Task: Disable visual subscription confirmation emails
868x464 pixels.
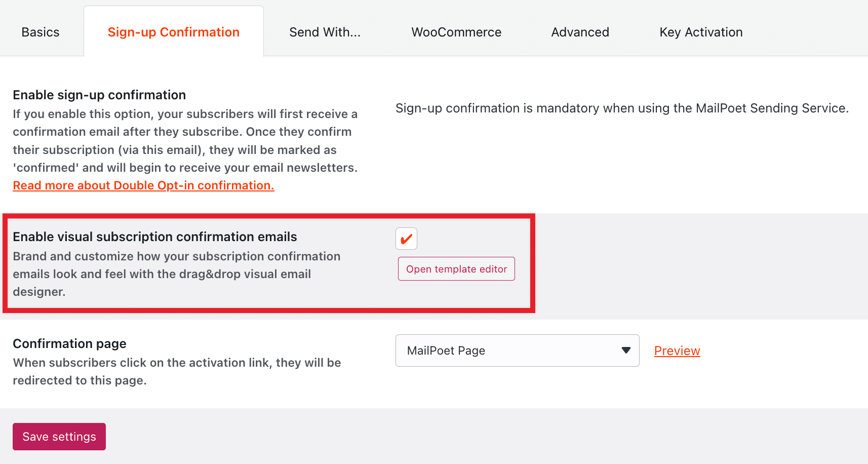Action: pyautogui.click(x=406, y=239)
